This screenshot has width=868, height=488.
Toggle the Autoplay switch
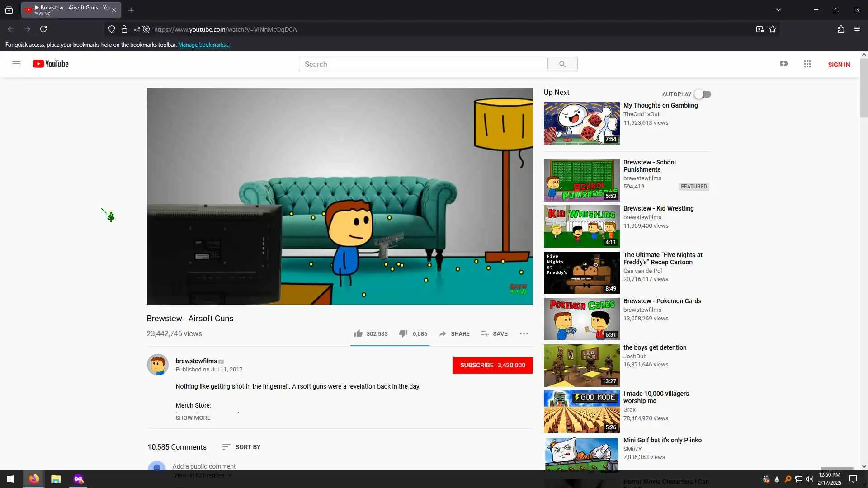[x=703, y=94]
